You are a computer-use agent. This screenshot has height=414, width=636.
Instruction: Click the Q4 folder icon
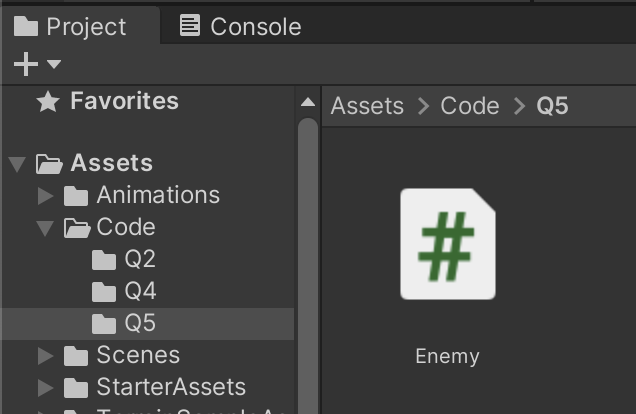click(104, 292)
